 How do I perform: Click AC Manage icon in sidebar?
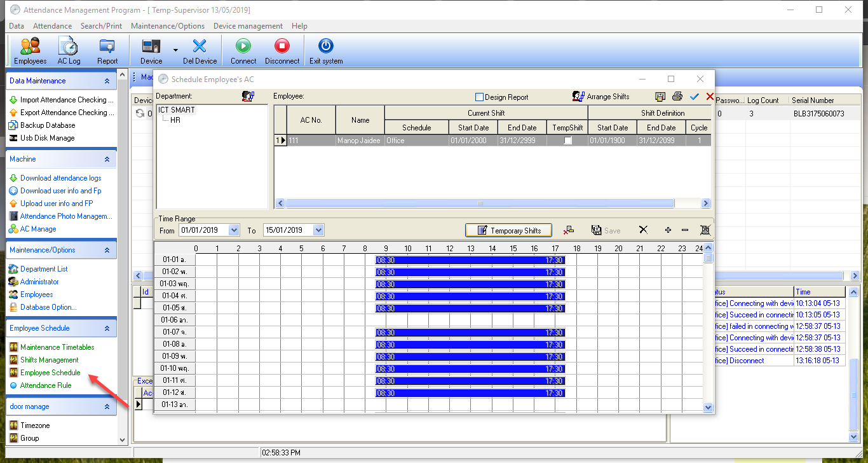click(x=14, y=229)
